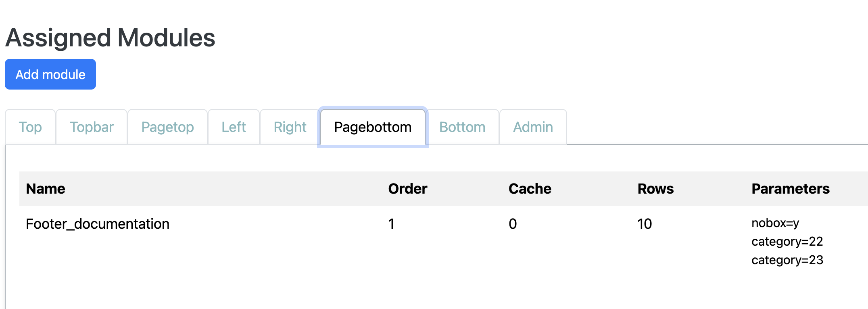Switch to the Top tab

[30, 127]
